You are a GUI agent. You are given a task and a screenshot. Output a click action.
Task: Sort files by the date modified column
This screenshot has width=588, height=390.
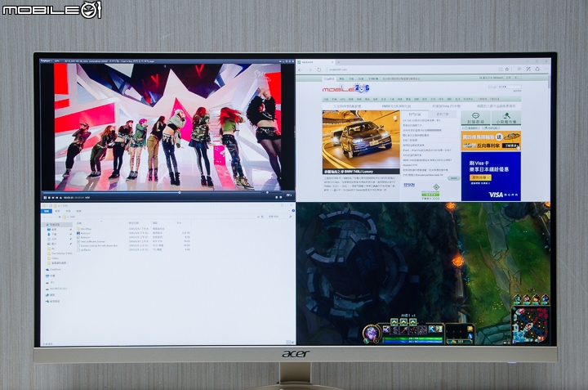[x=133, y=223]
